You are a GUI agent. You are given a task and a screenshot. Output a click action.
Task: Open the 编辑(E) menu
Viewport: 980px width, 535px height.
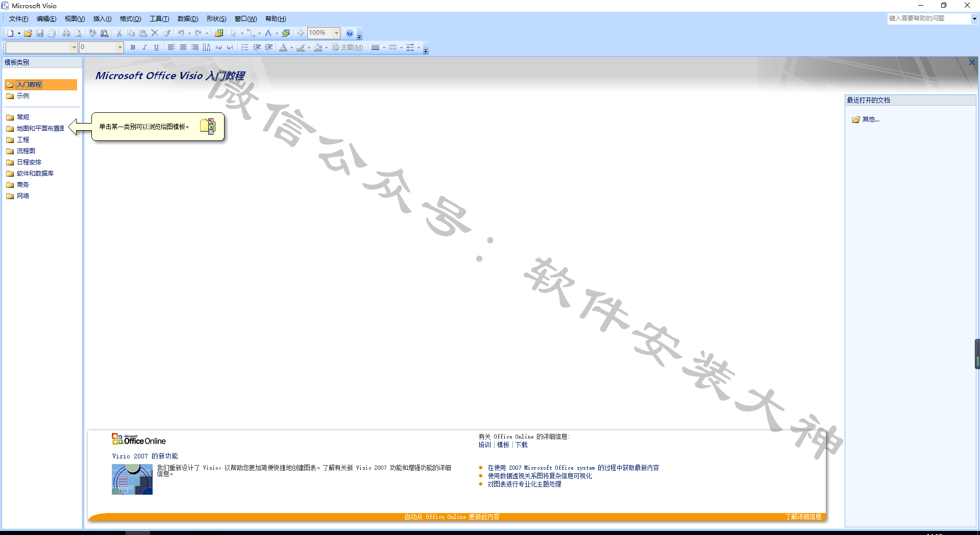click(x=46, y=19)
